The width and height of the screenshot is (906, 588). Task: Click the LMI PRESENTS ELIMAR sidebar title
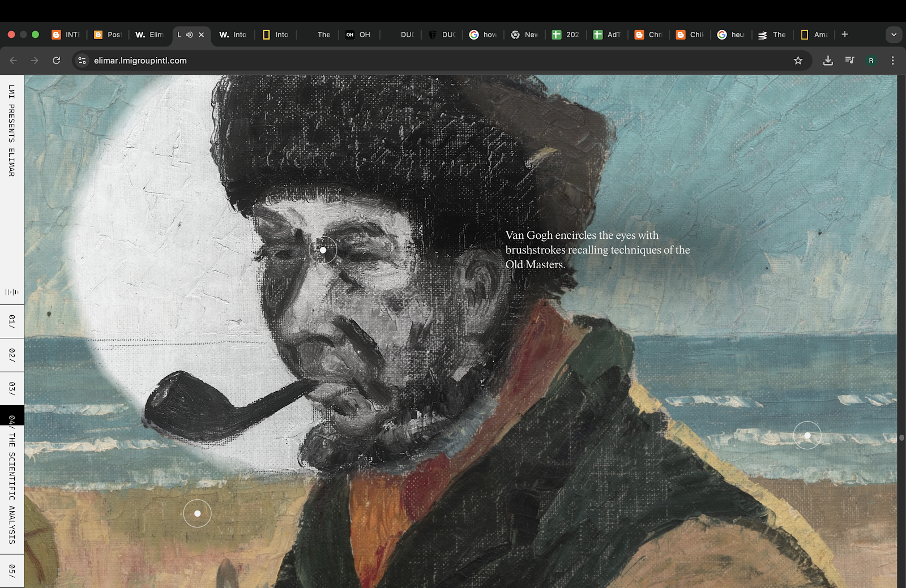[x=11, y=131]
